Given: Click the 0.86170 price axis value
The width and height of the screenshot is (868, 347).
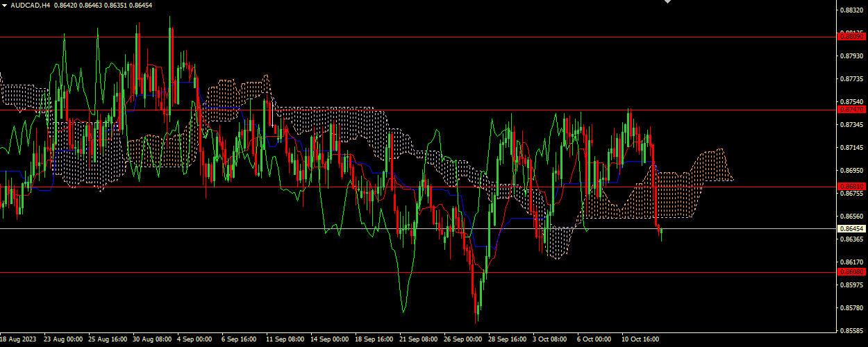Looking at the screenshot, I should 852,262.
